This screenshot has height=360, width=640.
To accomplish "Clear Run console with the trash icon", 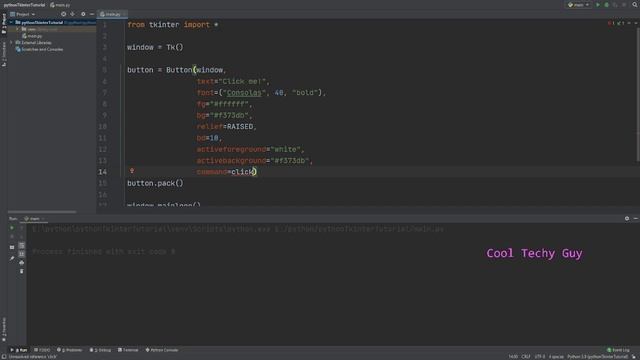I will pyautogui.click(x=22, y=271).
